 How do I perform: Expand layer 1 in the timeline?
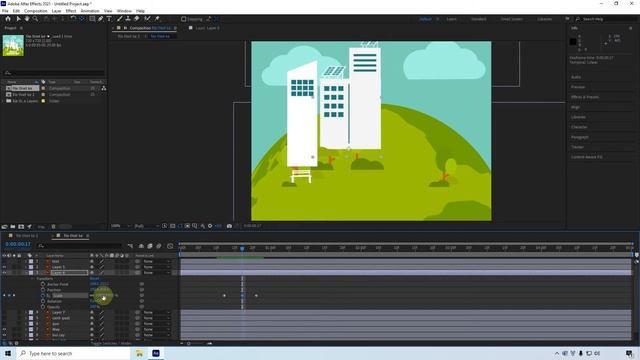click(26, 261)
